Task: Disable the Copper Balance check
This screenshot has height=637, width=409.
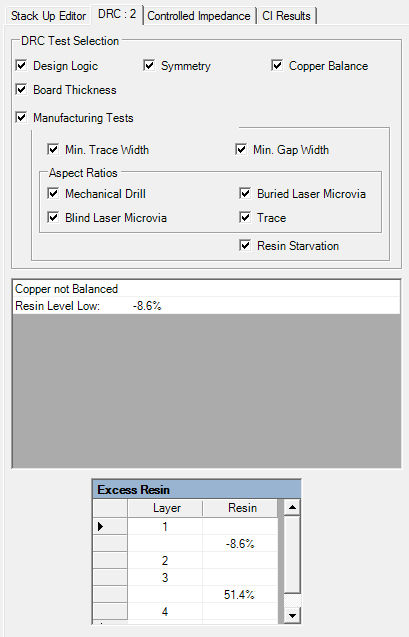Action: [277, 65]
